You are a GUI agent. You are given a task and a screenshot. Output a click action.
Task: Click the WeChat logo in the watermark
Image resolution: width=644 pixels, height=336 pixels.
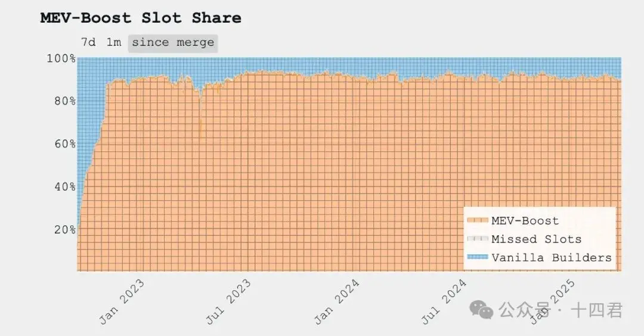[482, 309]
